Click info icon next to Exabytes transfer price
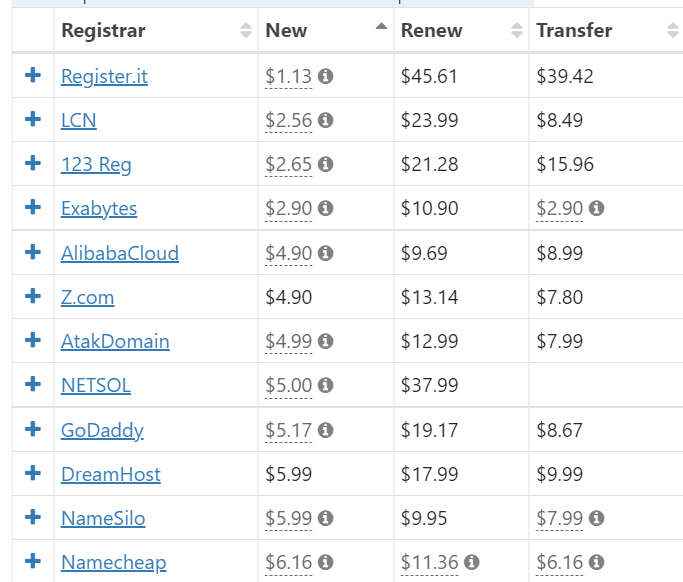Screen dimensions: 683x582 point(597,208)
